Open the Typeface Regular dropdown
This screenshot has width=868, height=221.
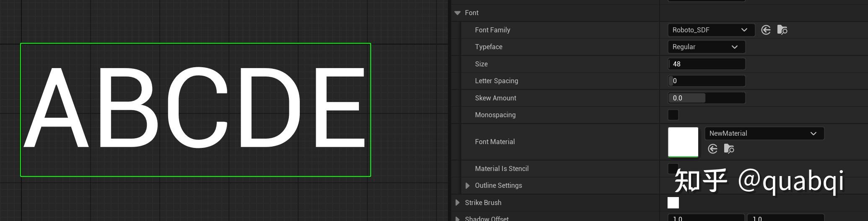706,47
